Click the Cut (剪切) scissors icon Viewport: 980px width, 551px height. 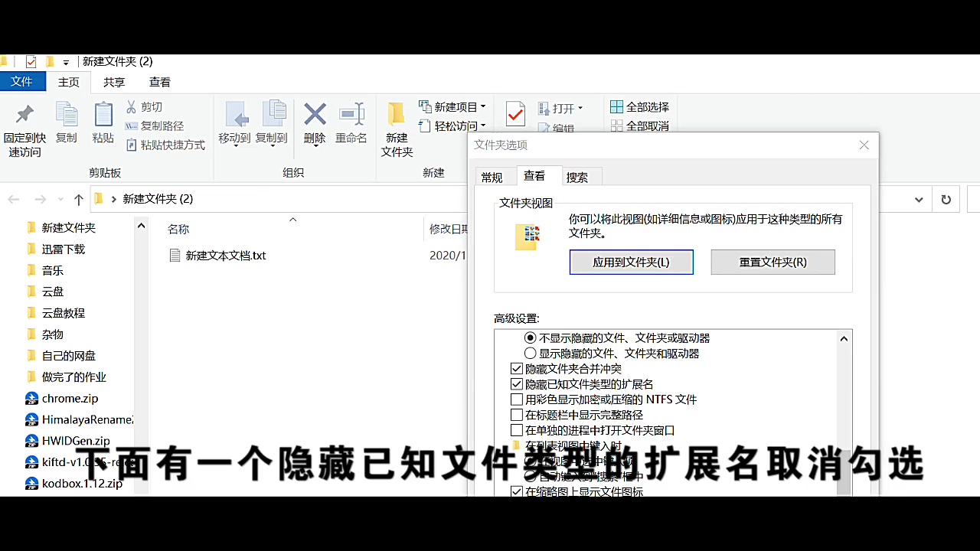(132, 107)
